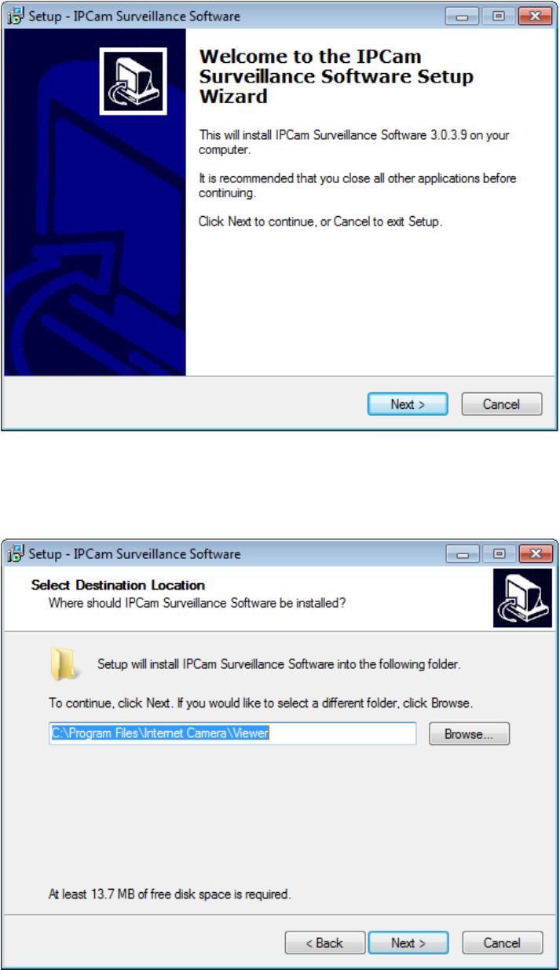Image resolution: width=560 pixels, height=970 pixels.
Task: Click Next in the Welcome wizard window
Action: point(408,404)
